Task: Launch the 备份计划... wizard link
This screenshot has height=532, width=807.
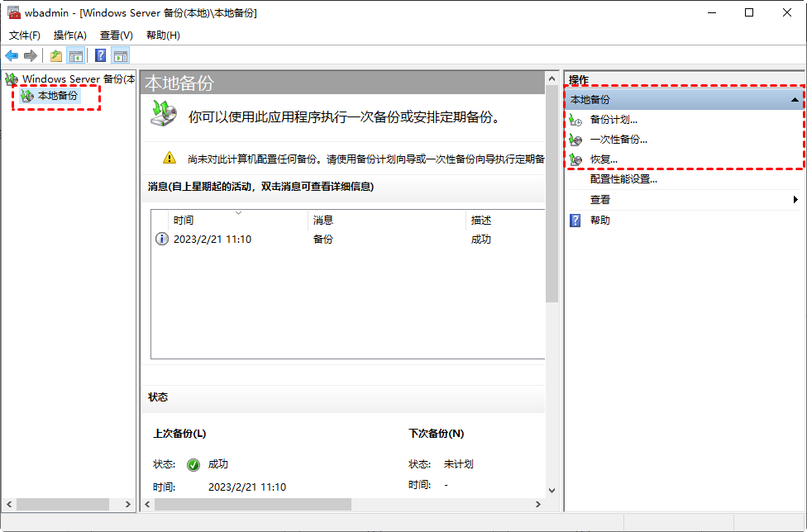Action: pos(614,120)
